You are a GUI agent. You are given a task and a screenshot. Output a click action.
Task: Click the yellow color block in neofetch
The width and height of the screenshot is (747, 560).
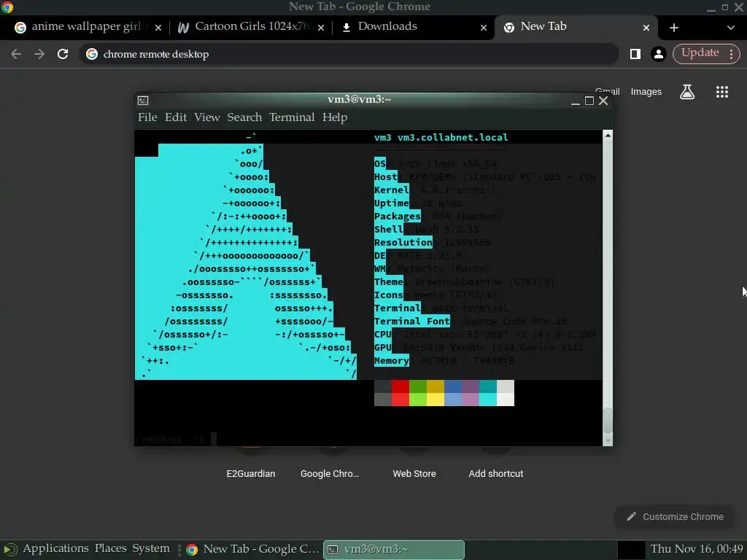click(436, 393)
